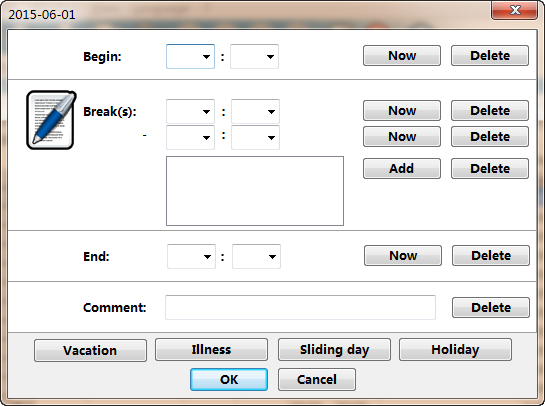Open the break end hour dropdown
Image resolution: width=545 pixels, height=406 pixels.
190,138
